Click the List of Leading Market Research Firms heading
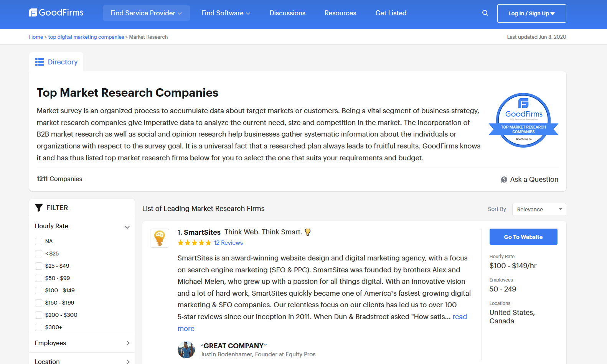Viewport: 607px width, 364px height. pyautogui.click(x=203, y=209)
